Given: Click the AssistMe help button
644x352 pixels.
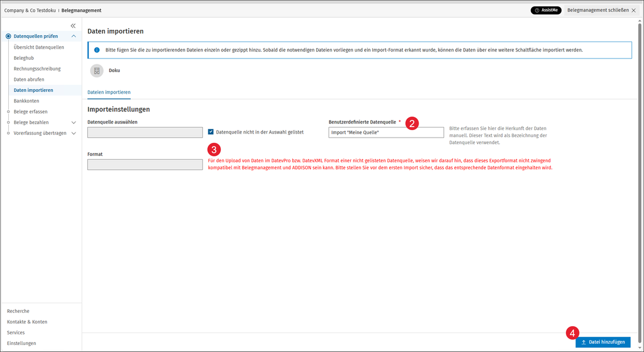Looking at the screenshot, I should point(546,11).
